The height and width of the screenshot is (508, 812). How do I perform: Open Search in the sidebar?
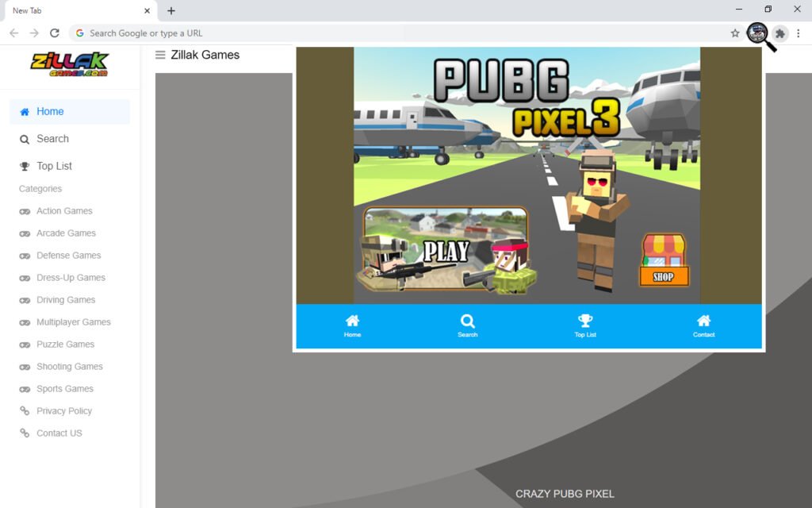click(70, 139)
